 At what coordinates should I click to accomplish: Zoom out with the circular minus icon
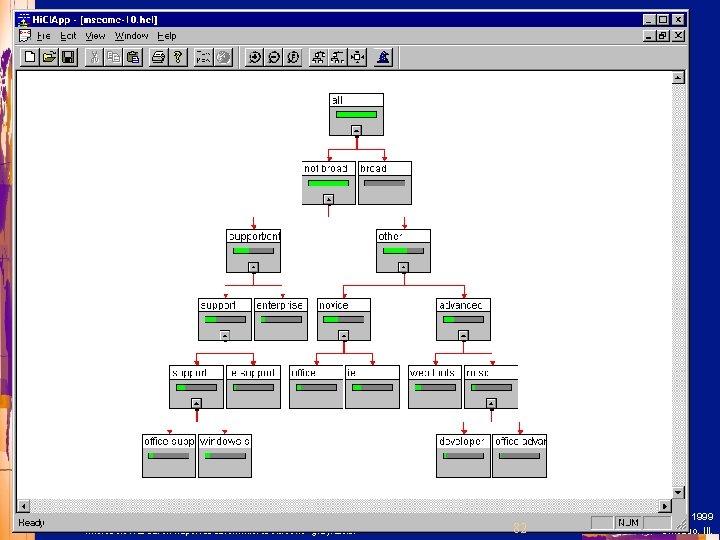[274, 57]
